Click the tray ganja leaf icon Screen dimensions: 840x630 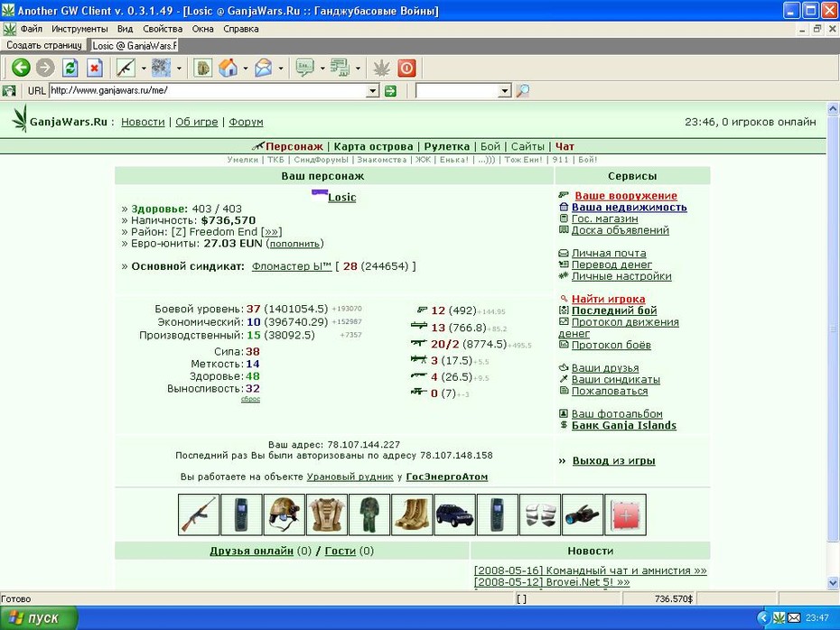(779, 618)
